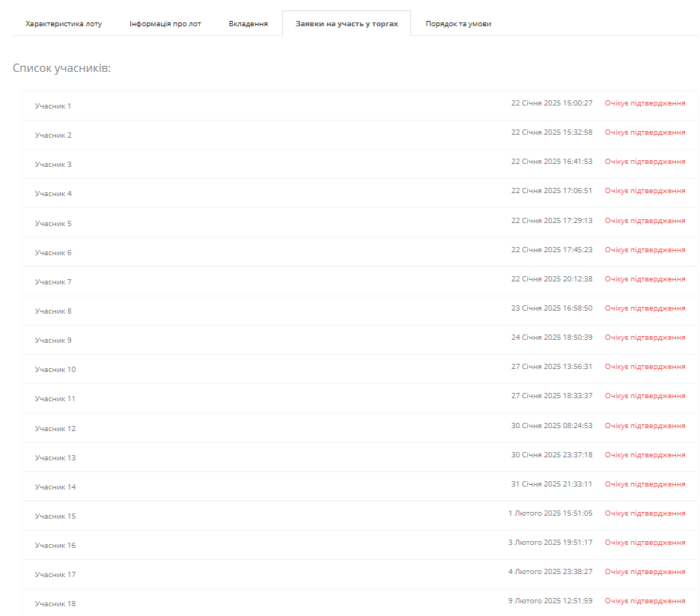This screenshot has width=700, height=616.
Task: Click Учасник 10 list item
Action: [55, 370]
